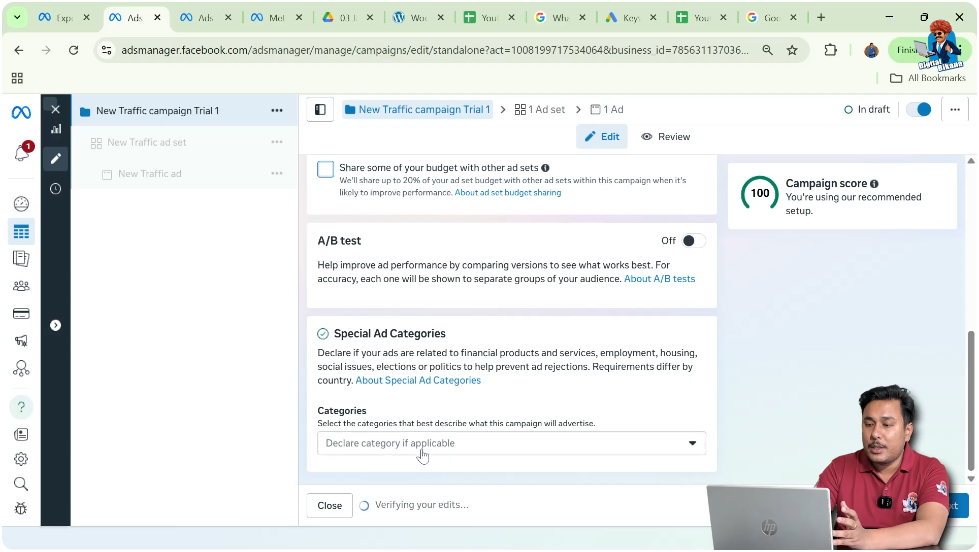The height and width of the screenshot is (552, 979).
Task: Open options for New Traffic campaign Trial 1
Action: [277, 111]
